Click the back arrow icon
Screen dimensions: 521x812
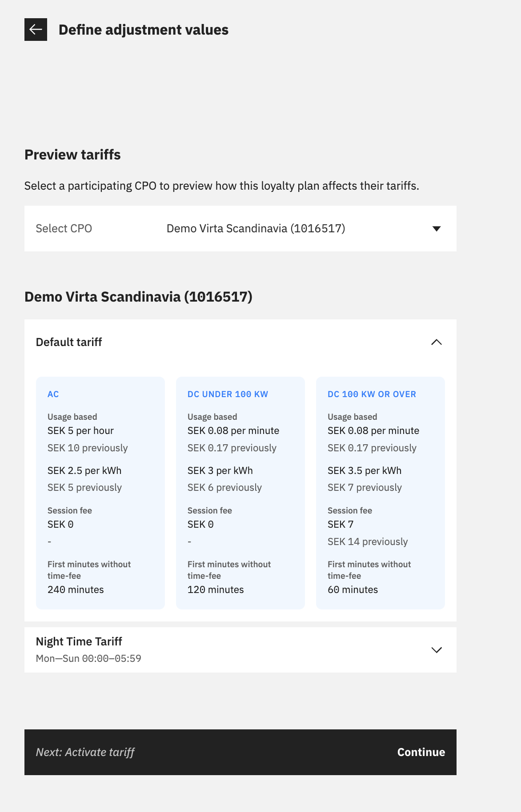click(x=36, y=30)
